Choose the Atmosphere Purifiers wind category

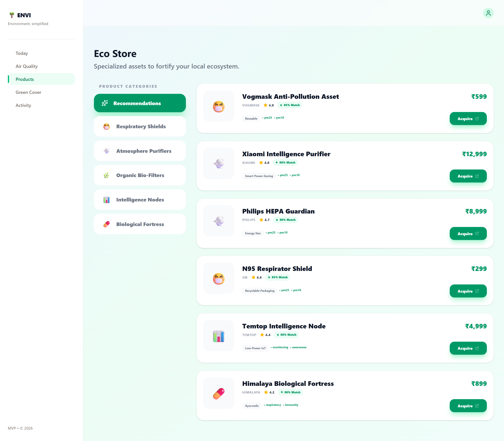pyautogui.click(x=140, y=151)
